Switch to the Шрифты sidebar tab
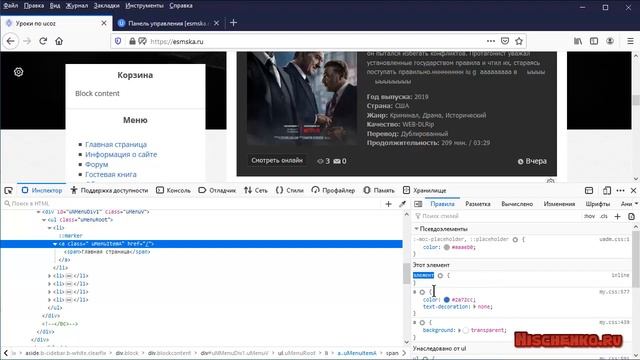The image size is (640, 360). [598, 204]
